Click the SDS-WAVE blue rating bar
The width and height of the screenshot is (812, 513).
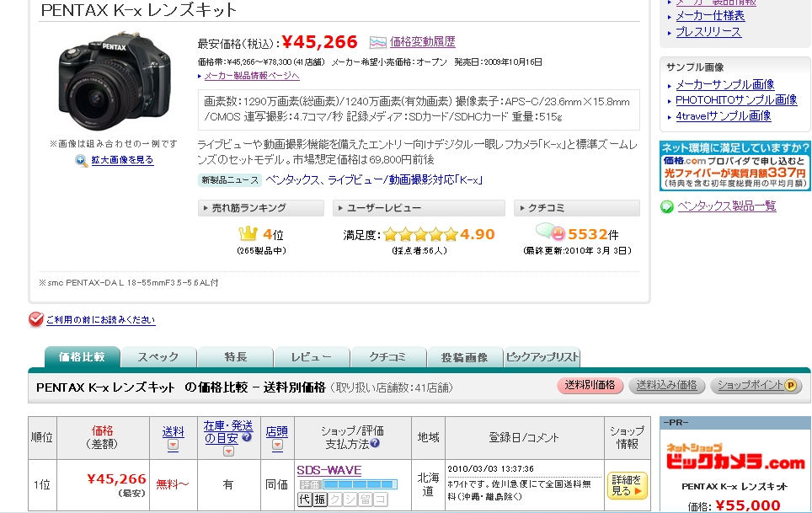360,484
